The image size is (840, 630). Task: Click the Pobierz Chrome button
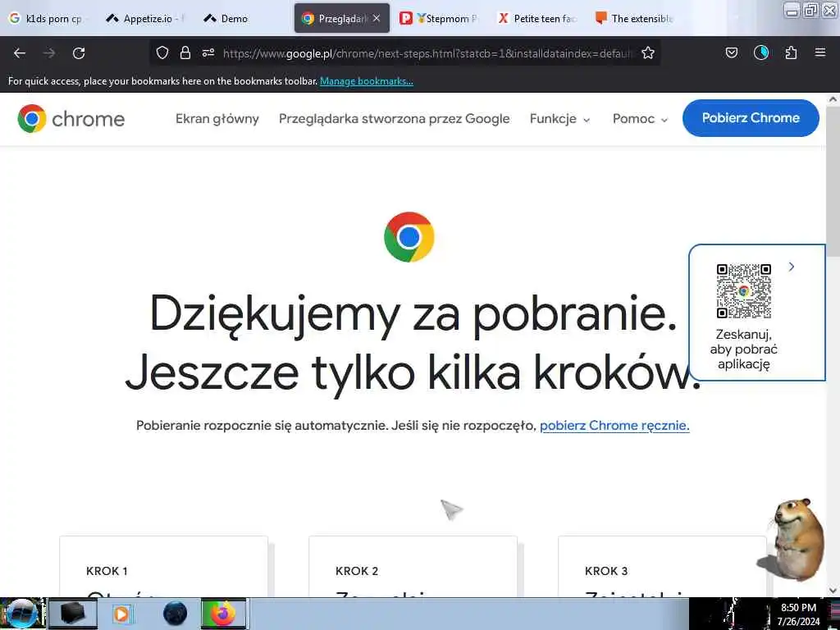click(x=751, y=118)
